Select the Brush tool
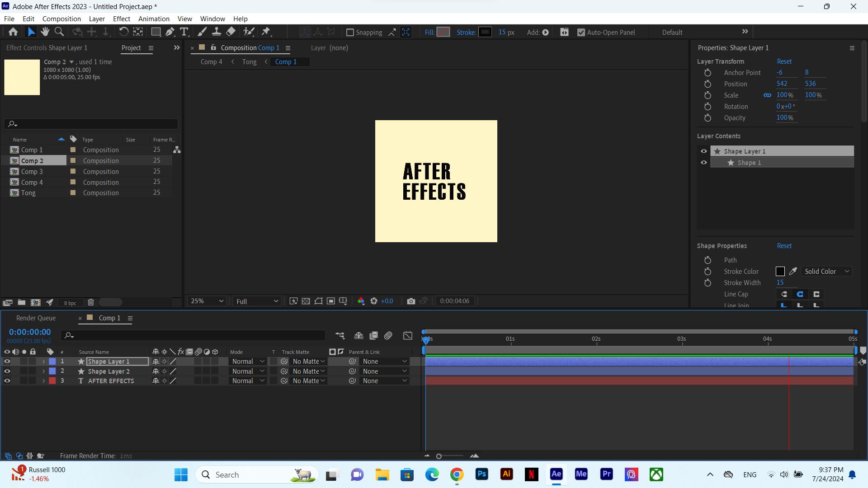Screen dimensions: 868x488 202,32
